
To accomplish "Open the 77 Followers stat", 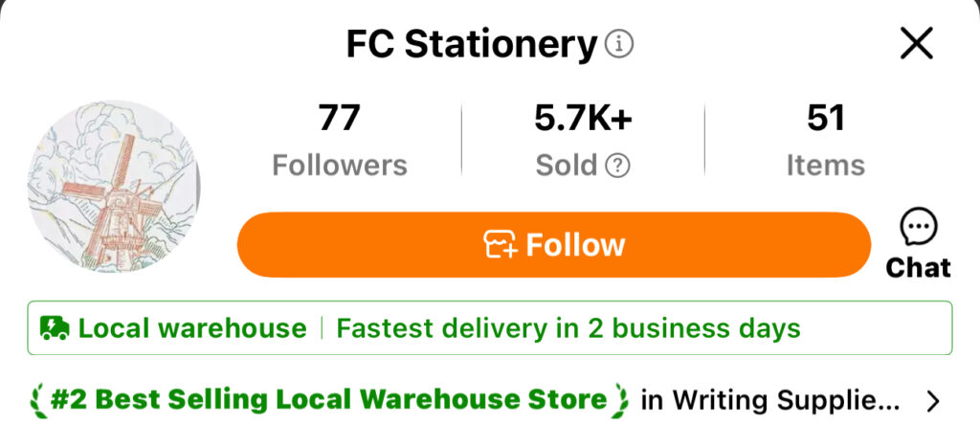I will (339, 141).
